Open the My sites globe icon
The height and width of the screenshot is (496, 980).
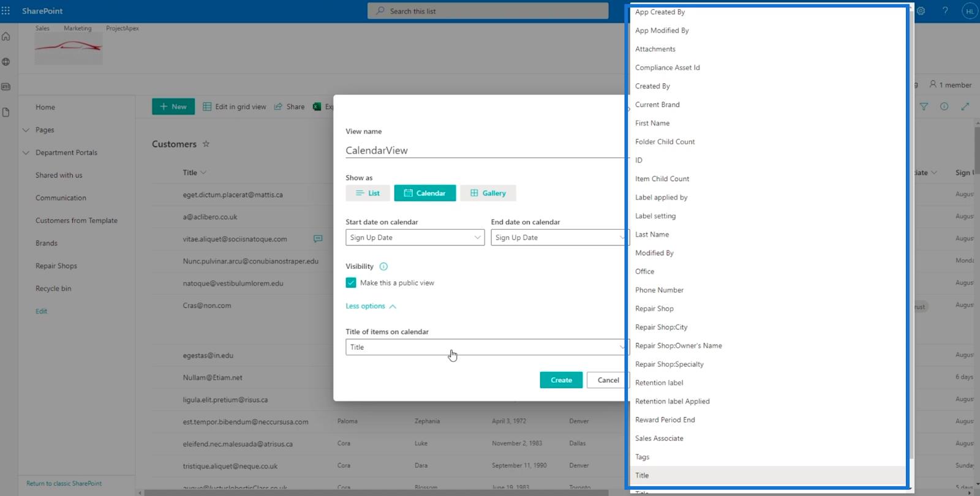click(6, 62)
